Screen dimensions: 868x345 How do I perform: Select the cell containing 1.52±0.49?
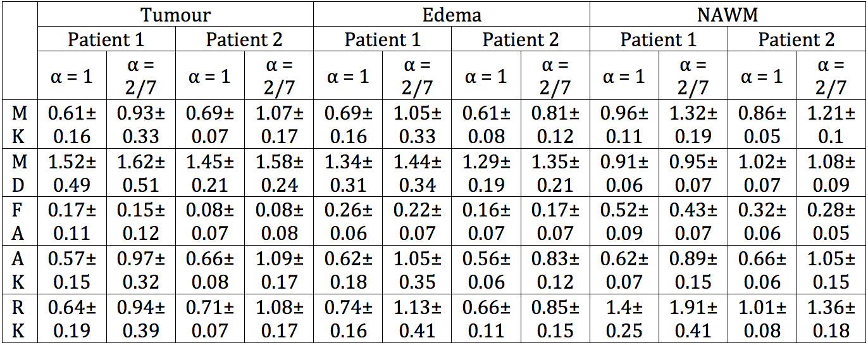[x=71, y=173]
